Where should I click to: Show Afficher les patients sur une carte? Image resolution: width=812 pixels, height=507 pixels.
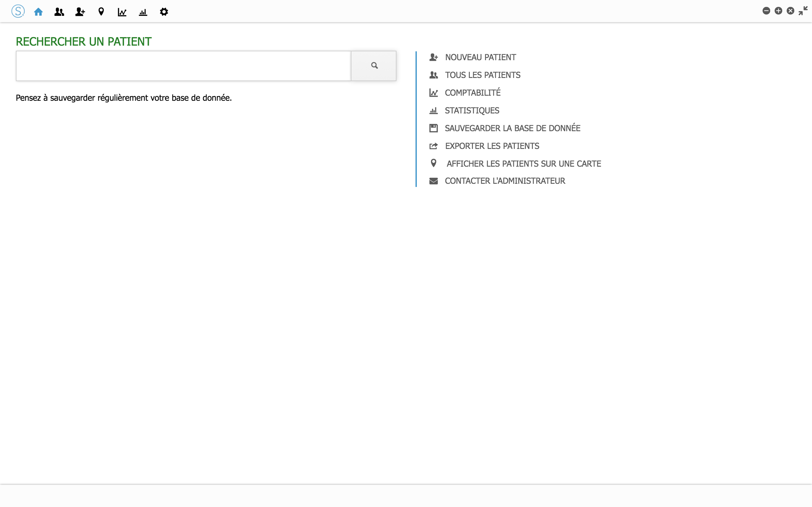[523, 164]
